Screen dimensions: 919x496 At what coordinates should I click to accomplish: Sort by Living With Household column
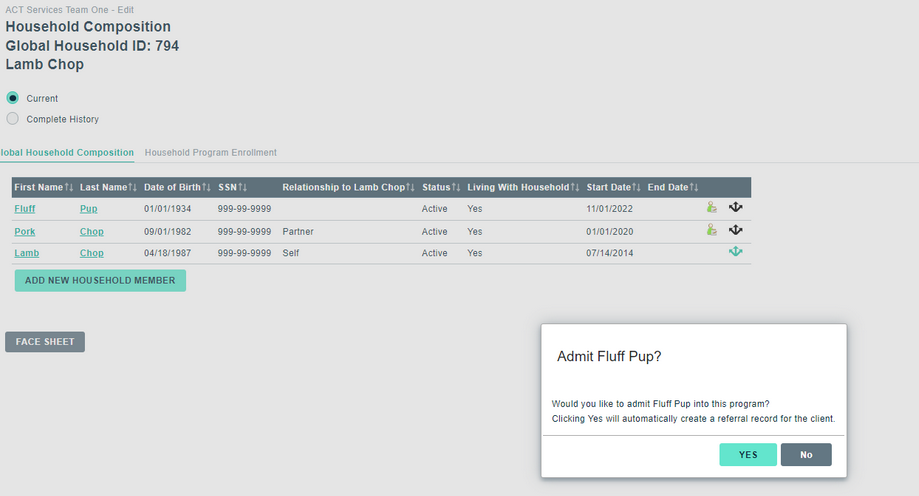click(x=523, y=188)
